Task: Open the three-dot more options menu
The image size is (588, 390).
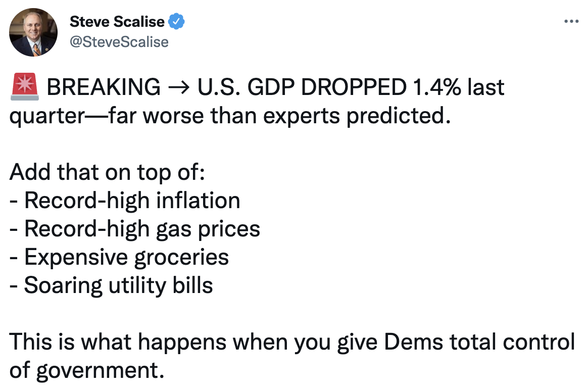Action: 571,22
